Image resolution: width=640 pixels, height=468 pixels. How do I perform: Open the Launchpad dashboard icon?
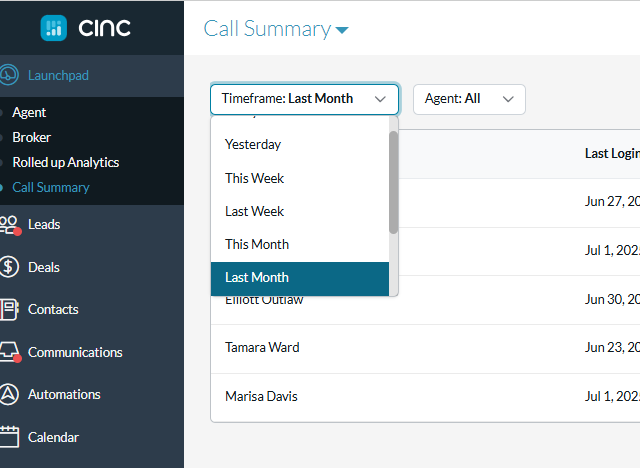(x=9, y=75)
